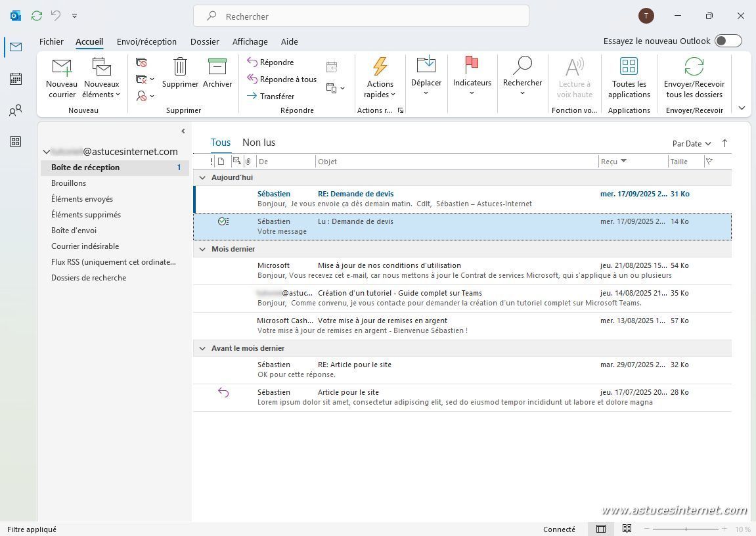Click the Nouveau courrier icon
Viewport: 756px width, 536px height.
click(62, 67)
